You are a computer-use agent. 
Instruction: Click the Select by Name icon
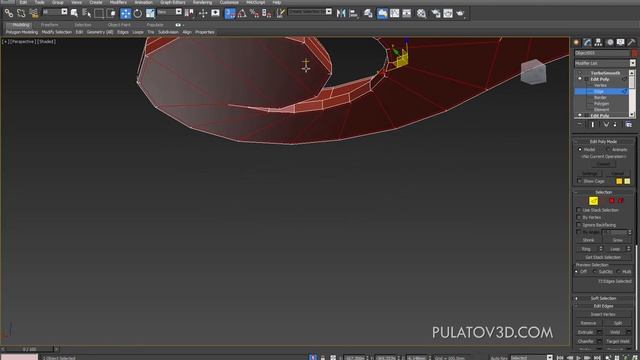coord(87,13)
